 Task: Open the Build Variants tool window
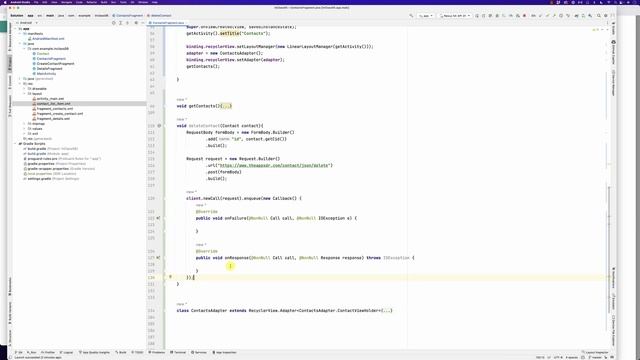pyautogui.click(x=10, y=313)
